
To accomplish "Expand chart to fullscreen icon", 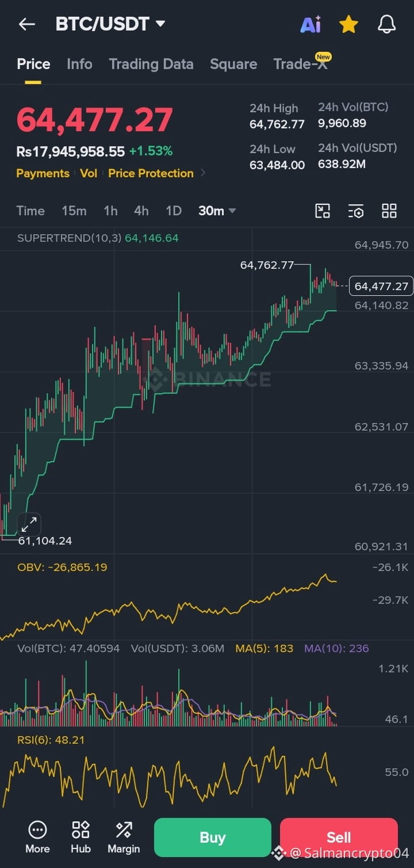I will (x=29, y=524).
